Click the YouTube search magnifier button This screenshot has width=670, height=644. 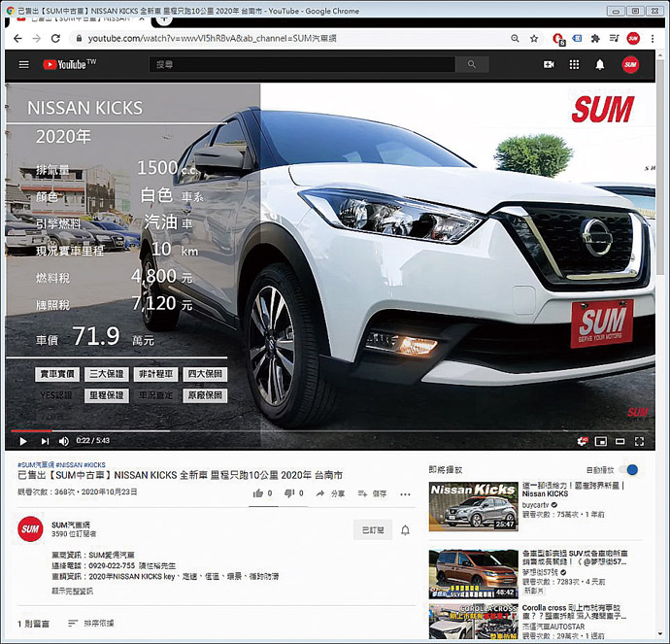[x=472, y=64]
